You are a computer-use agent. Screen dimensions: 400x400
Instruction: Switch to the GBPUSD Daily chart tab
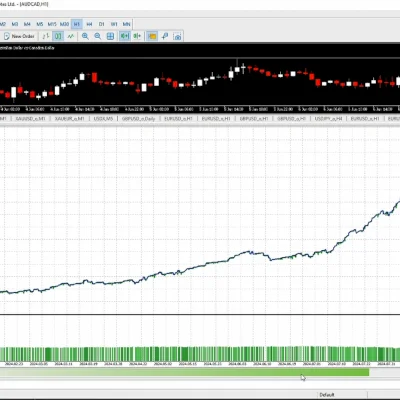coord(138,119)
